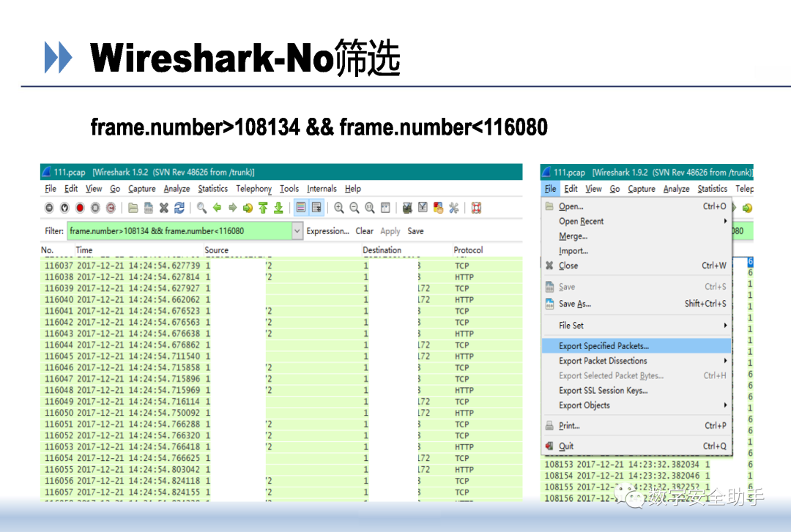Select Import… in File menu
791x532 pixels.
click(636, 250)
